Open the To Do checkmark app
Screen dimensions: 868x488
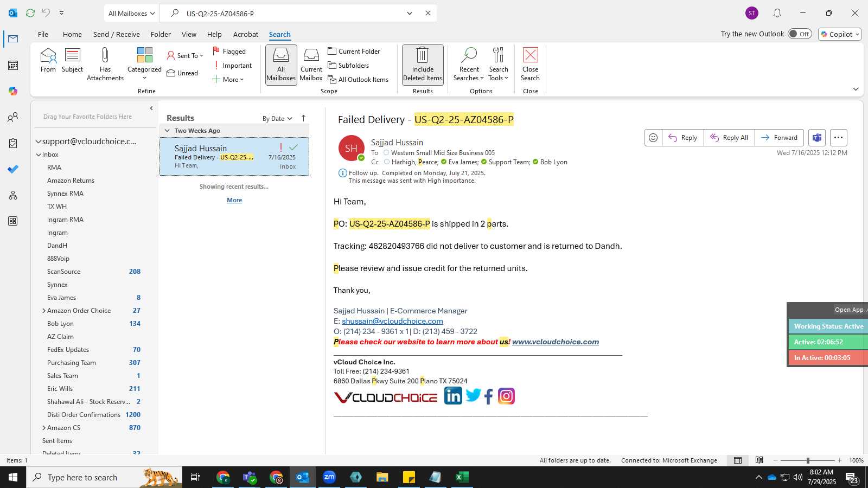tap(13, 169)
